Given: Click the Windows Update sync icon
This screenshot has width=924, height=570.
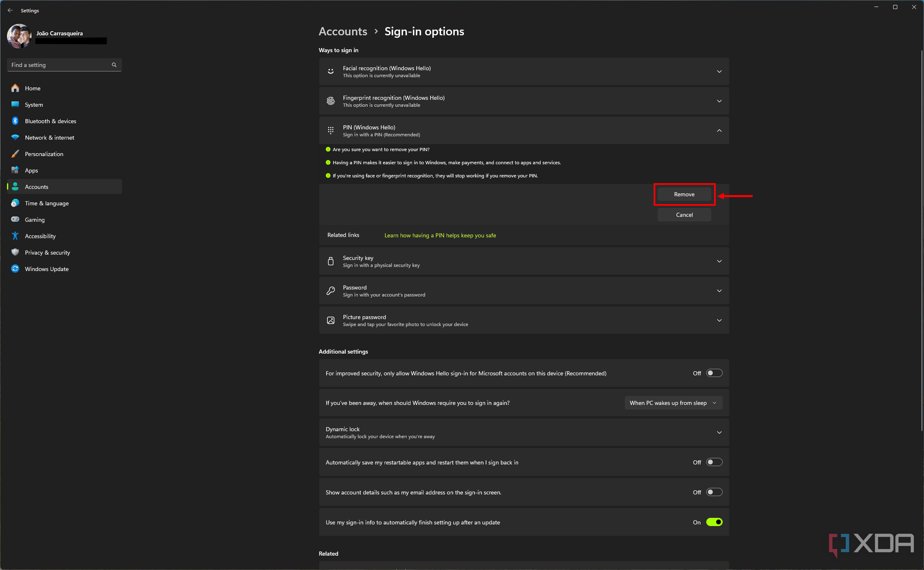Looking at the screenshot, I should 15,269.
